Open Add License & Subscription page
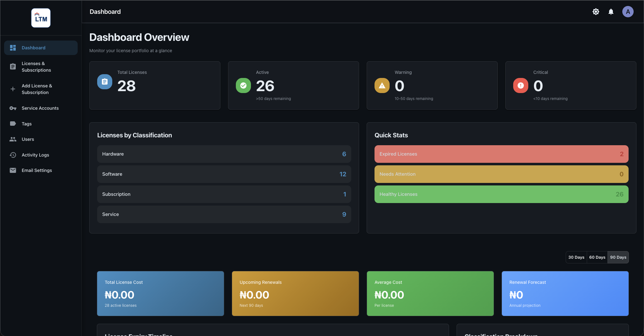This screenshot has width=644, height=336. 41,89
